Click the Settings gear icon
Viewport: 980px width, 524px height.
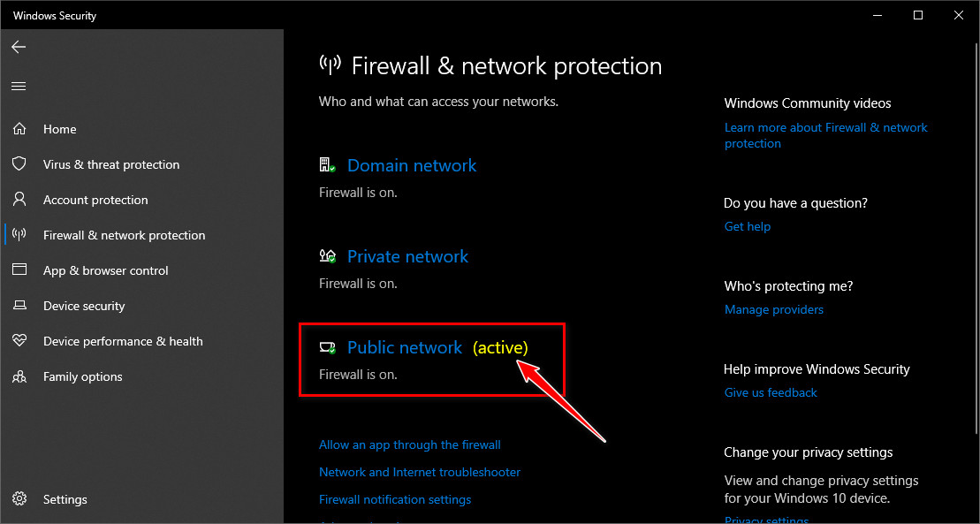[x=19, y=499]
